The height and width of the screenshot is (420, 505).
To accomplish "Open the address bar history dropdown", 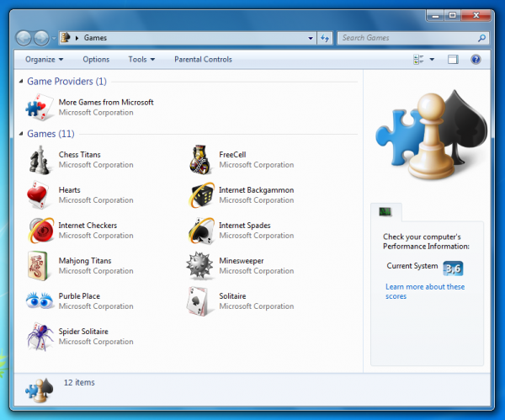I will [311, 38].
